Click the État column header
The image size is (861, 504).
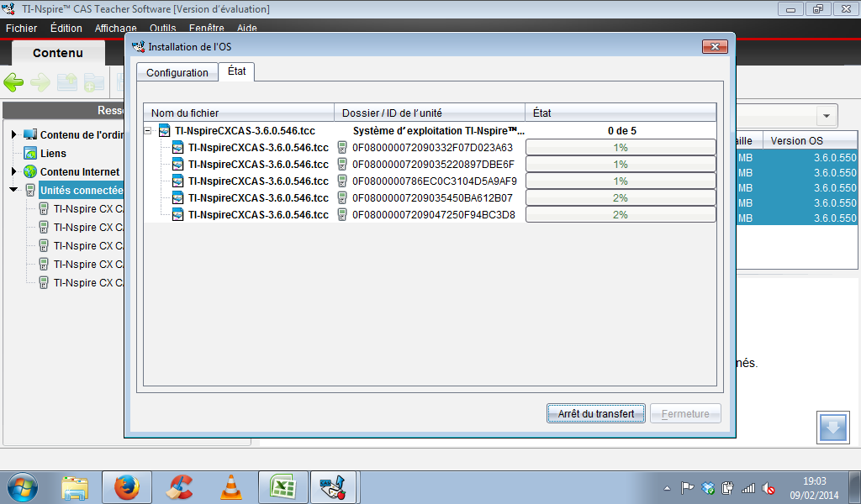621,113
